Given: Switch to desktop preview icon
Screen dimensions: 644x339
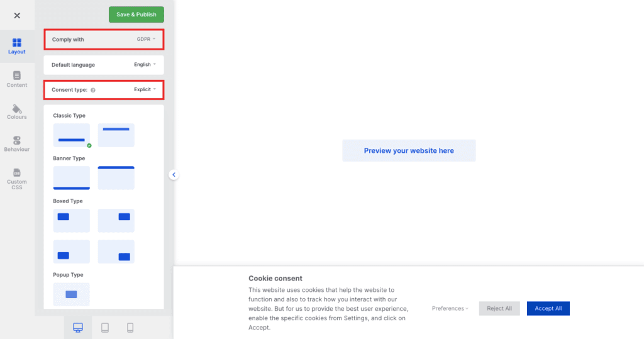Looking at the screenshot, I should click(78, 328).
